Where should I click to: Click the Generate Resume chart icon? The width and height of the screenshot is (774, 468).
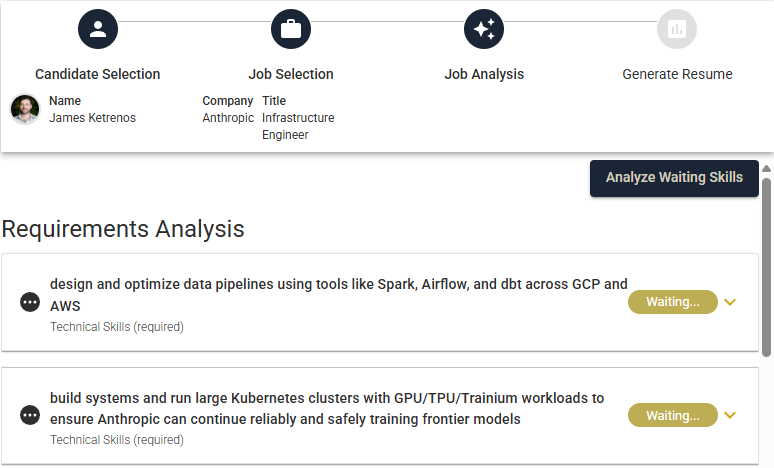click(x=677, y=29)
